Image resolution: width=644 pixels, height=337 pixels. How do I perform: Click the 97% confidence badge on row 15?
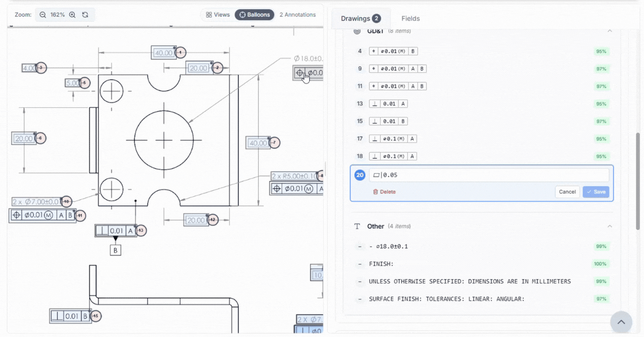coord(601,121)
